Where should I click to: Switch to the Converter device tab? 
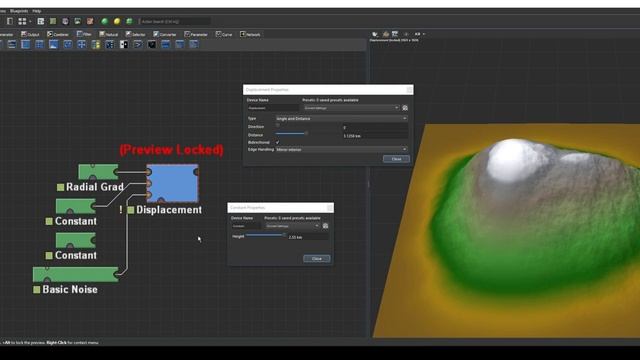click(x=164, y=34)
